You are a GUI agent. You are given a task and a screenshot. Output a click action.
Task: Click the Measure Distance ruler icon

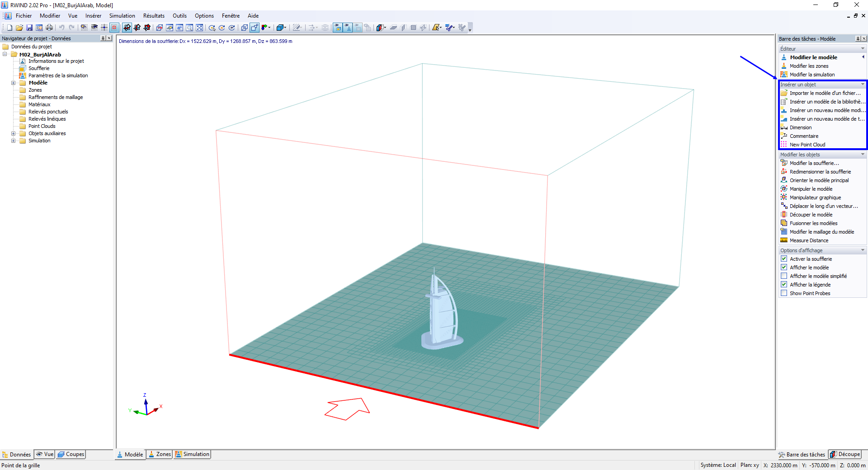point(784,240)
